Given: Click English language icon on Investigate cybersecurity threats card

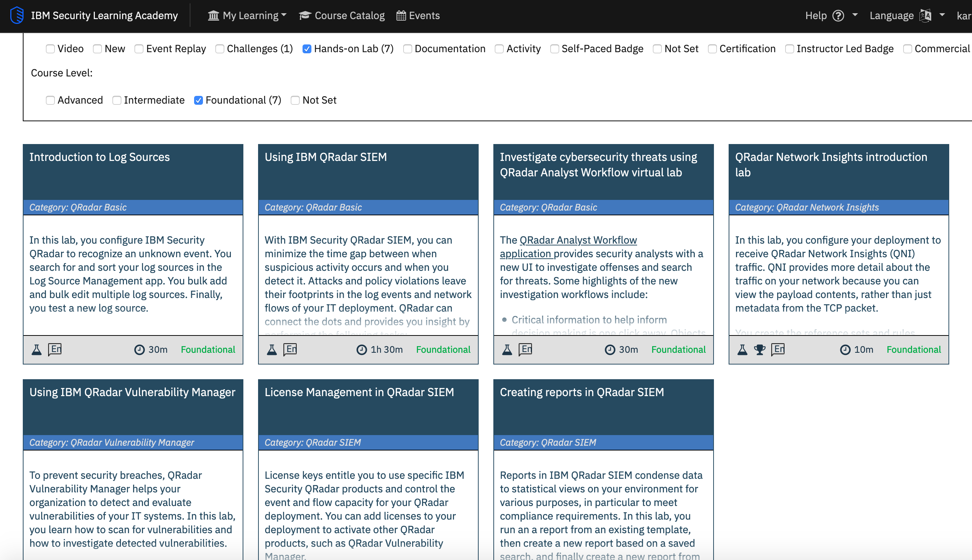Looking at the screenshot, I should pos(525,349).
